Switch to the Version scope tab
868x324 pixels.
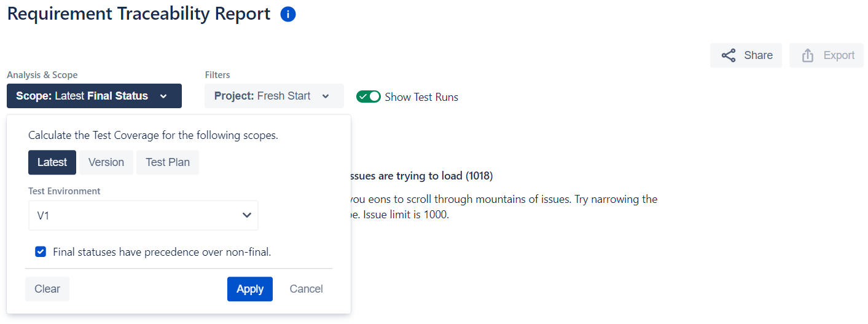click(106, 162)
